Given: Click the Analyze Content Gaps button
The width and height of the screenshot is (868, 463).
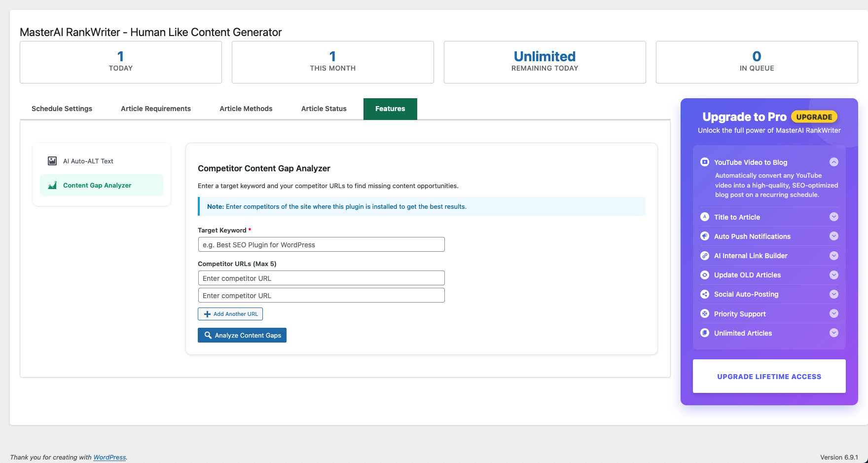Looking at the screenshot, I should pyautogui.click(x=242, y=335).
